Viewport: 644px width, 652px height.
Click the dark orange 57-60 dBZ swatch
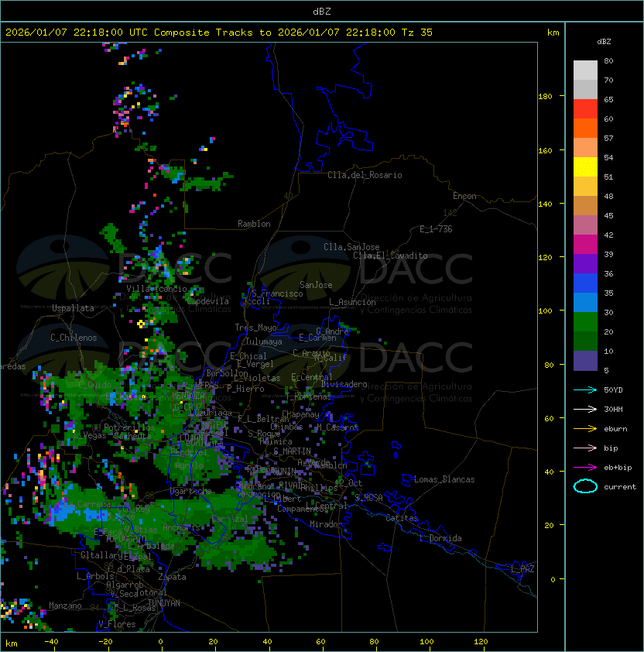tap(585, 128)
